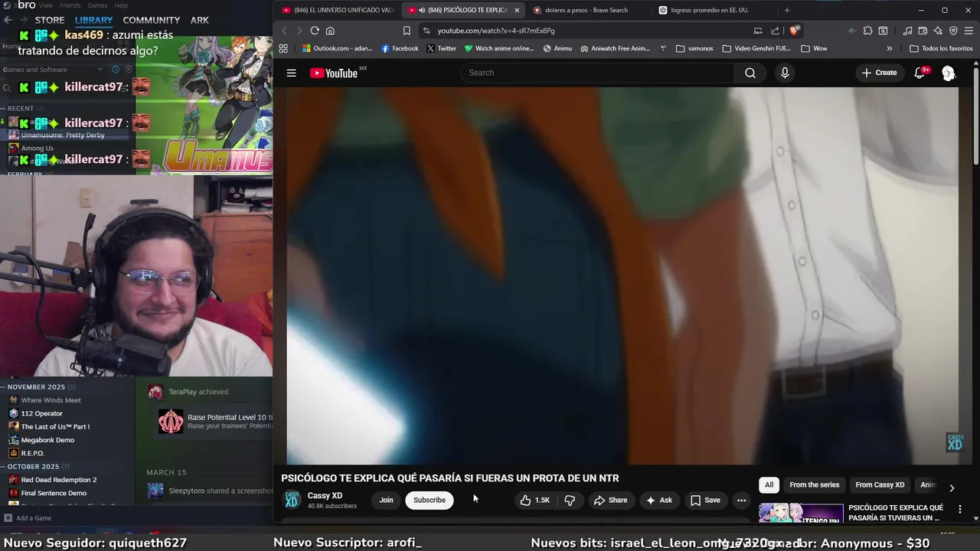The width and height of the screenshot is (980, 551).
Task: Search with voice microphone icon
Action: pyautogui.click(x=784, y=73)
